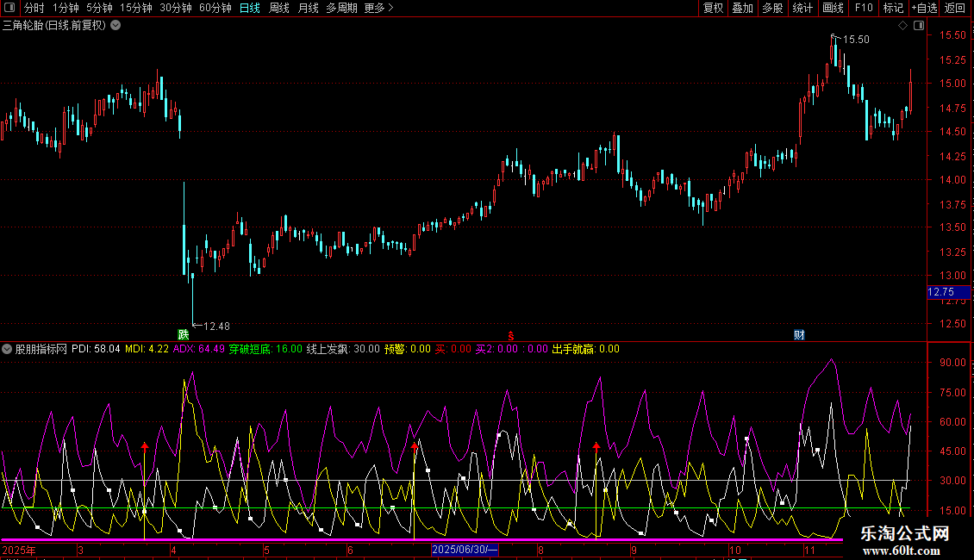Expand the 股朋指标网 indicator dropdown arrow
This screenshot has width=974, height=560.
(x=8, y=349)
